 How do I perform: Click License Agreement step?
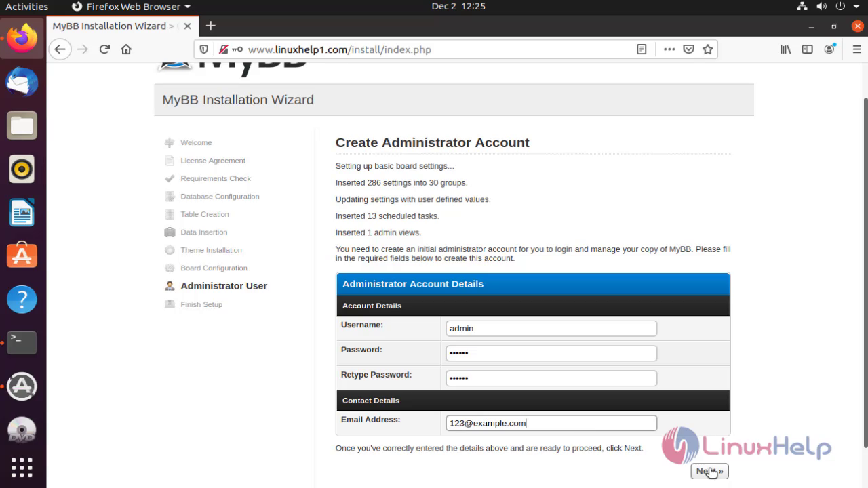pyautogui.click(x=213, y=161)
